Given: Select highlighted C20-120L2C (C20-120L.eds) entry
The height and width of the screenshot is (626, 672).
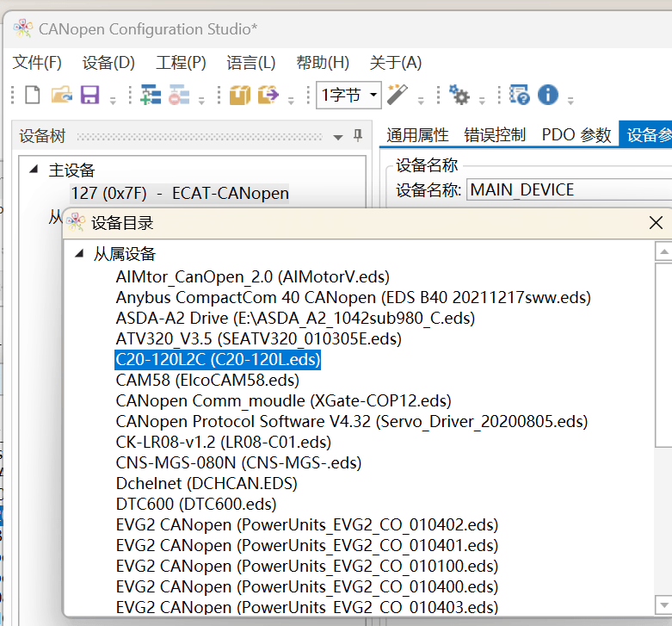Looking at the screenshot, I should [x=218, y=360].
